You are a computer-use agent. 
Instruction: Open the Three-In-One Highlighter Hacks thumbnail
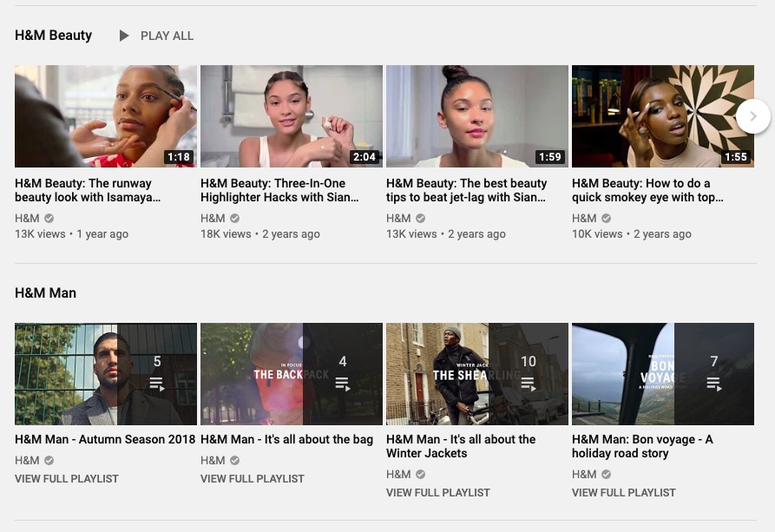tap(292, 116)
